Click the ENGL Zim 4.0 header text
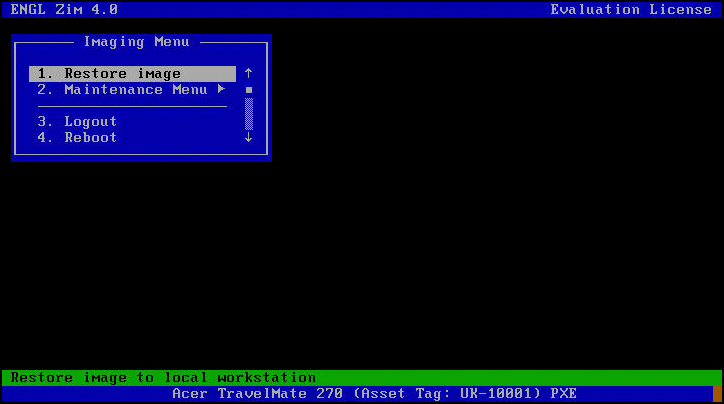The height and width of the screenshot is (404, 724). (x=64, y=10)
